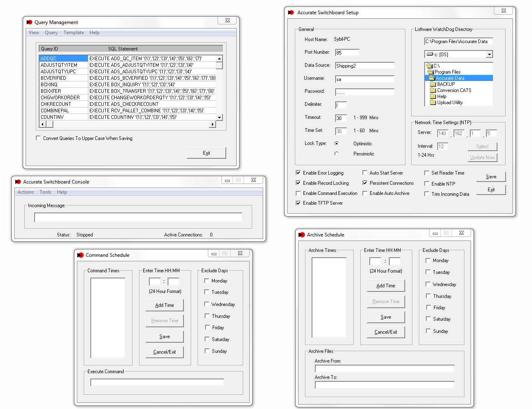Open the View menu in Query Management
The width and height of the screenshot is (532, 409).
pos(34,33)
